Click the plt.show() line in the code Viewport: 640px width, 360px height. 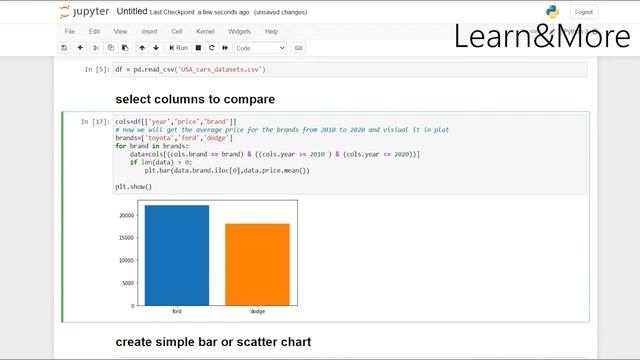(133, 187)
